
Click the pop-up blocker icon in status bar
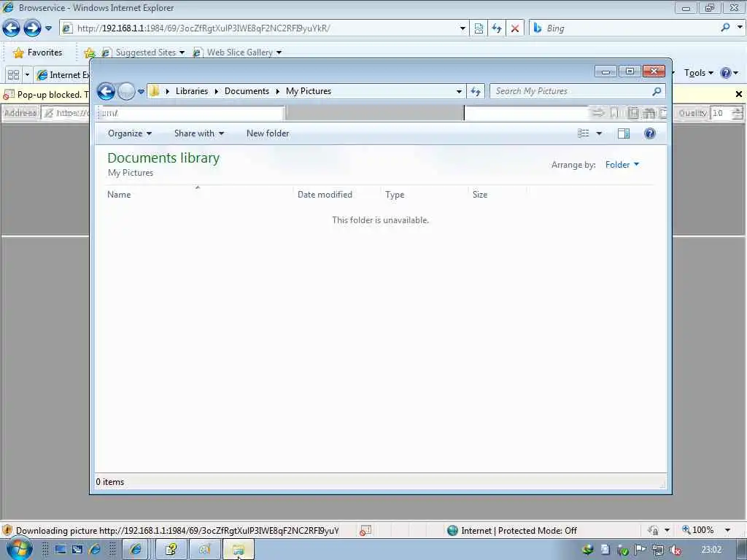pyautogui.click(x=365, y=531)
